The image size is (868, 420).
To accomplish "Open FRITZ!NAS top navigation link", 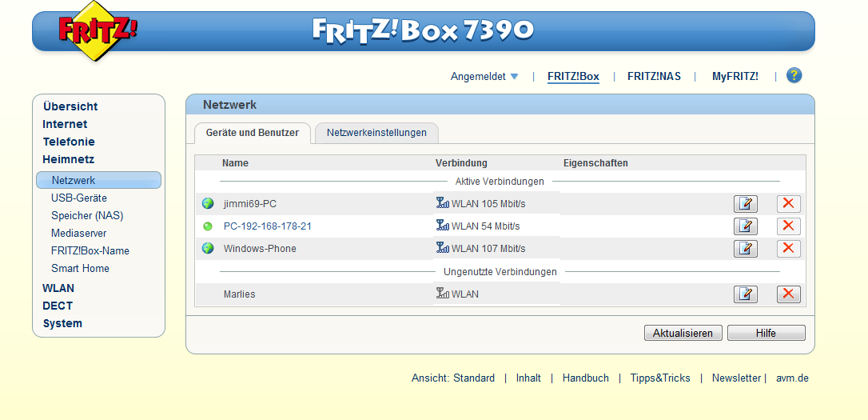I will 654,77.
